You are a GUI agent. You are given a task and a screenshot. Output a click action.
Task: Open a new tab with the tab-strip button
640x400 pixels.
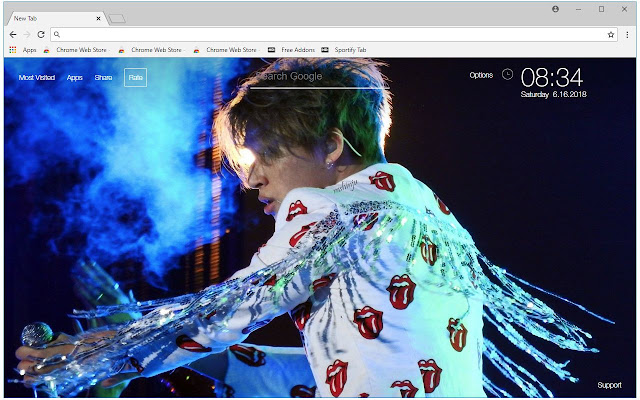[117, 18]
